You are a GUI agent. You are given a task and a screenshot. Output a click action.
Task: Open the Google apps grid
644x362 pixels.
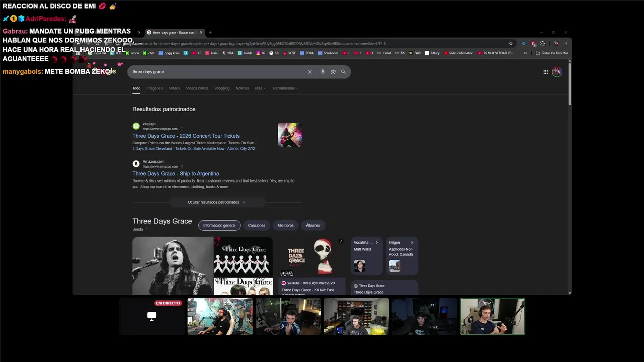[x=545, y=72]
